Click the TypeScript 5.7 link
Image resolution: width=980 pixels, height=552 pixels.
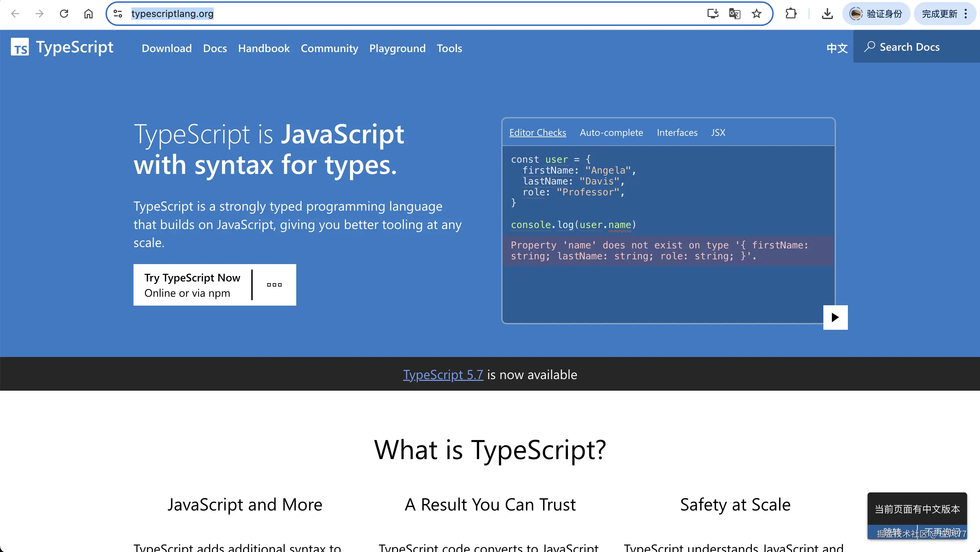point(443,374)
